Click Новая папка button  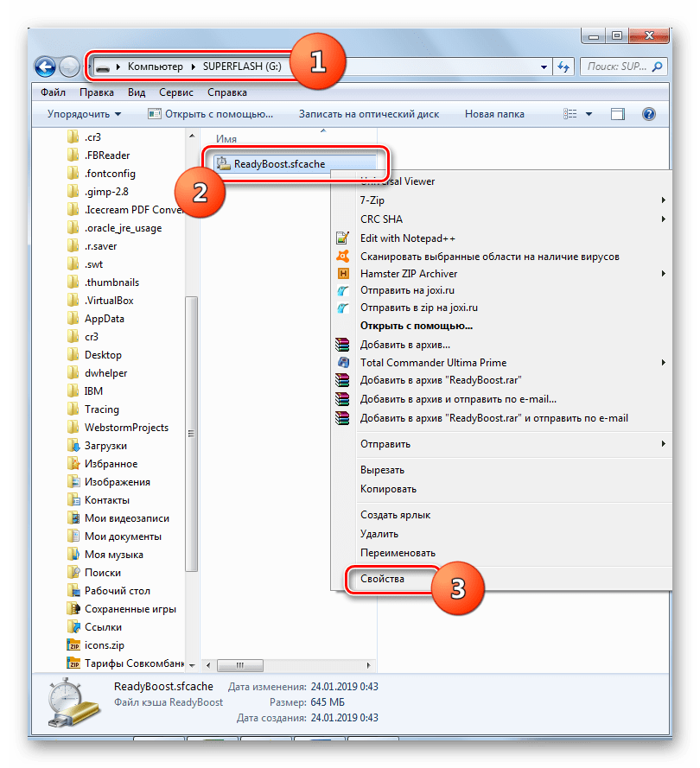(x=493, y=114)
